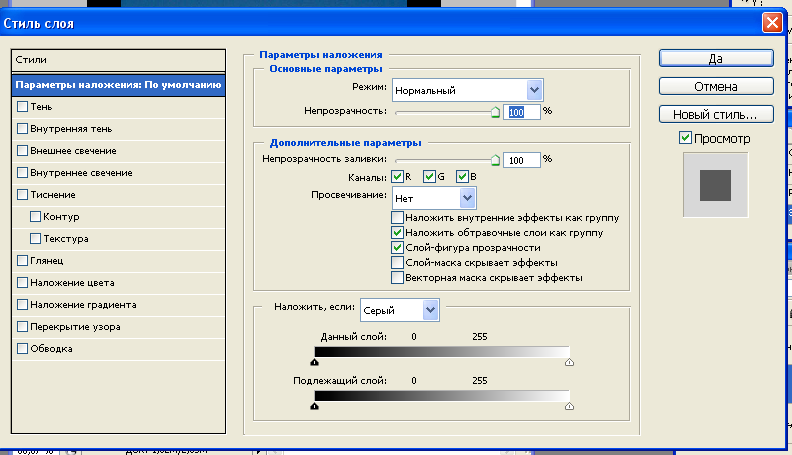Check Слой-маска скрывает эффекты option
This screenshot has height=455, width=792.
coord(398,263)
